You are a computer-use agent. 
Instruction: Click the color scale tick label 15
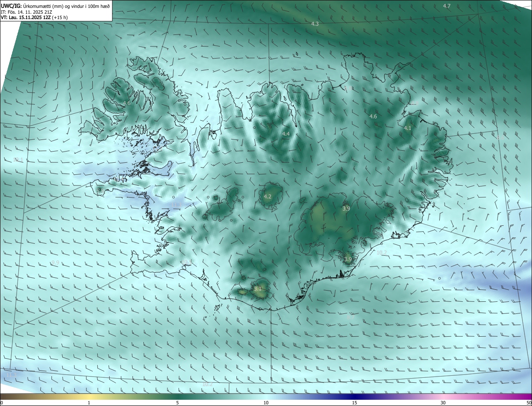355,403
